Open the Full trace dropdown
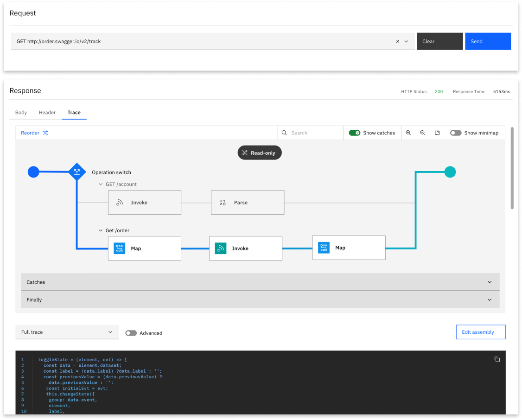The width and height of the screenshot is (522, 420). click(67, 332)
